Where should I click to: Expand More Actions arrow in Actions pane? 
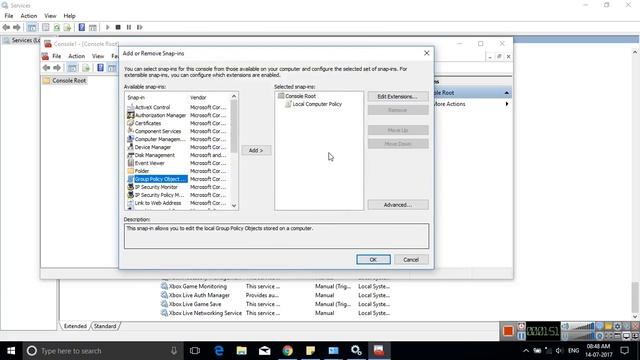coord(507,104)
